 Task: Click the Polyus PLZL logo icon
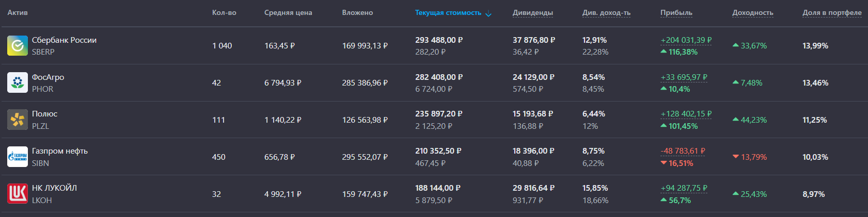coord(18,120)
